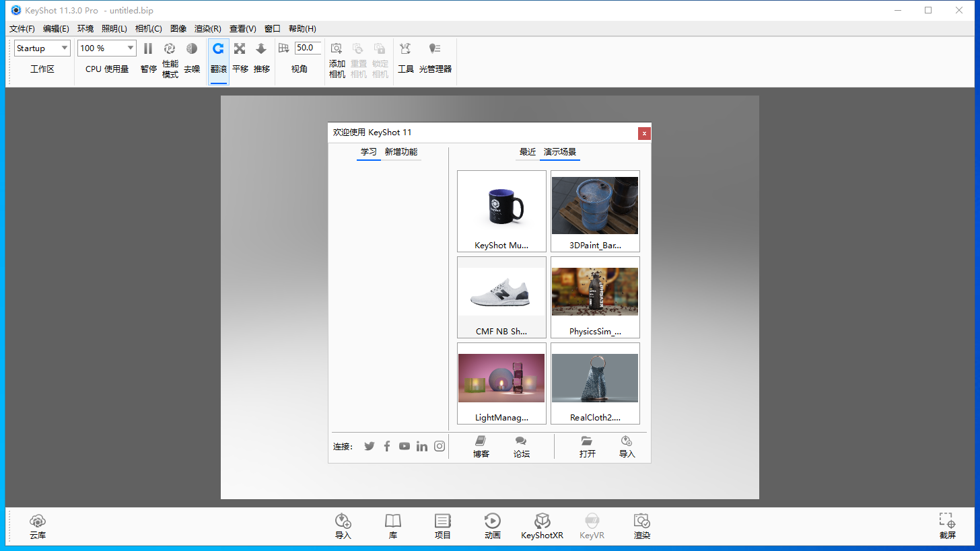The width and height of the screenshot is (980, 551).
Task: Select the Pan (平移) camera tool
Action: click(x=240, y=48)
